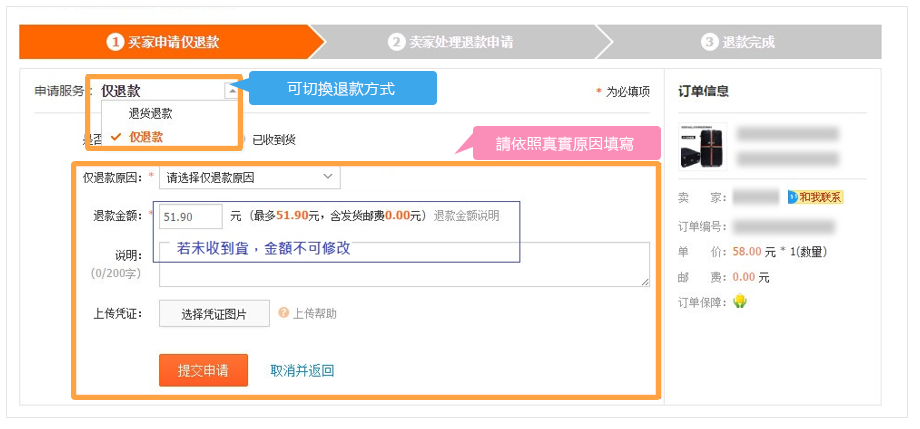Choose 仅退款 from the service list
This screenshot has height=429, width=920.
[x=146, y=136]
